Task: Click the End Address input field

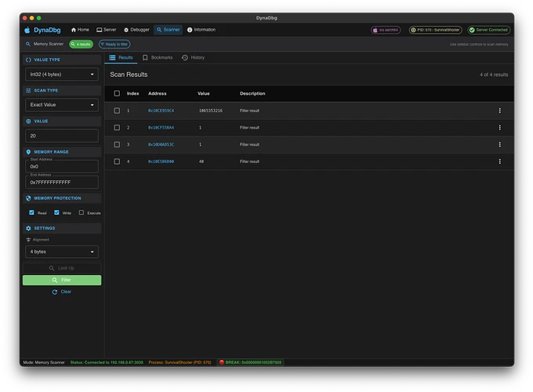Action: coord(62,182)
